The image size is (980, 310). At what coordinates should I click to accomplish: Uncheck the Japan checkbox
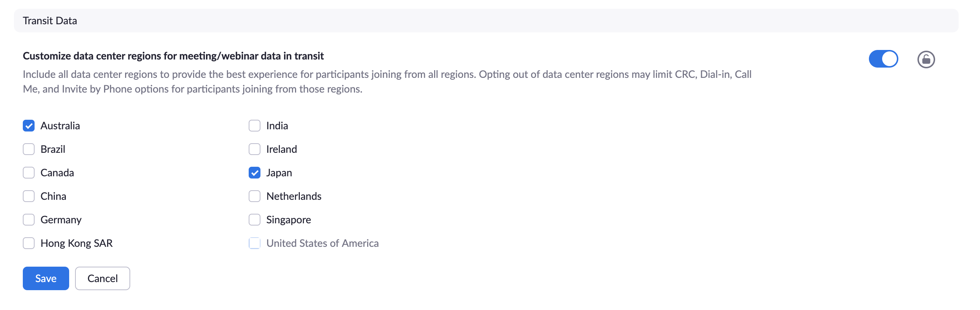tap(255, 173)
